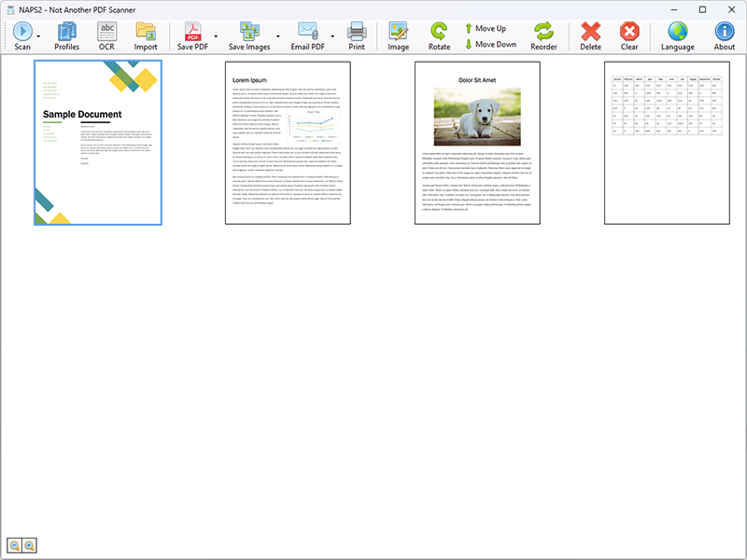
Task: Delete the selected page
Action: click(591, 35)
